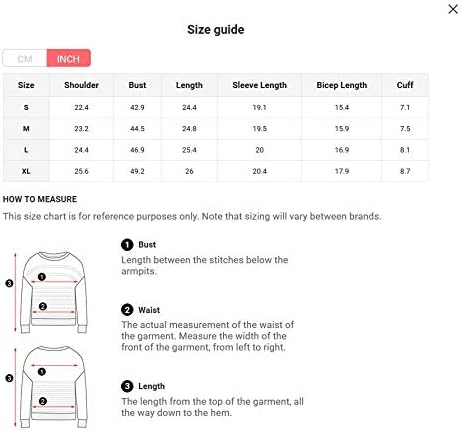
Task: Close the size guide dialog
Action: [x=453, y=9]
